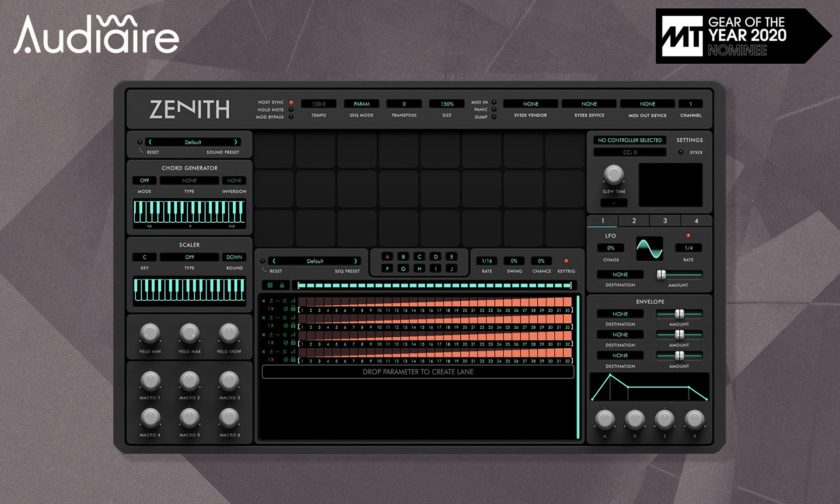Click the dice randomize icon beside the step strip
This screenshot has width=840, height=504.
pos(270,285)
